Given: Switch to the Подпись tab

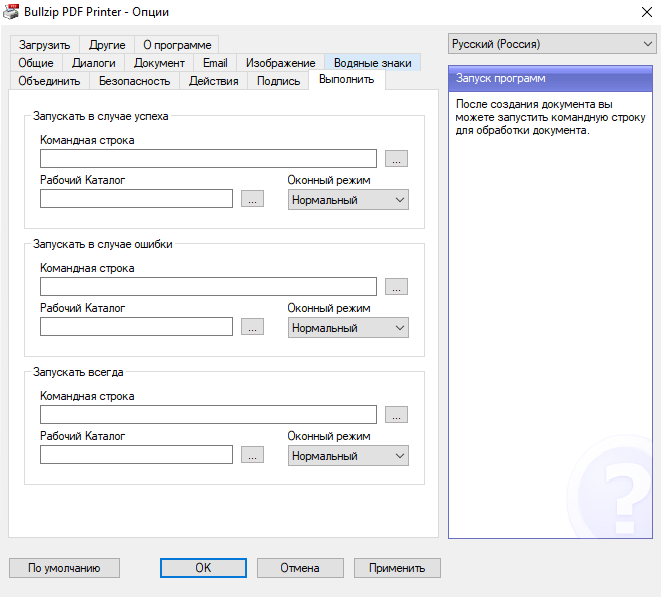Looking at the screenshot, I should click(x=278, y=81).
